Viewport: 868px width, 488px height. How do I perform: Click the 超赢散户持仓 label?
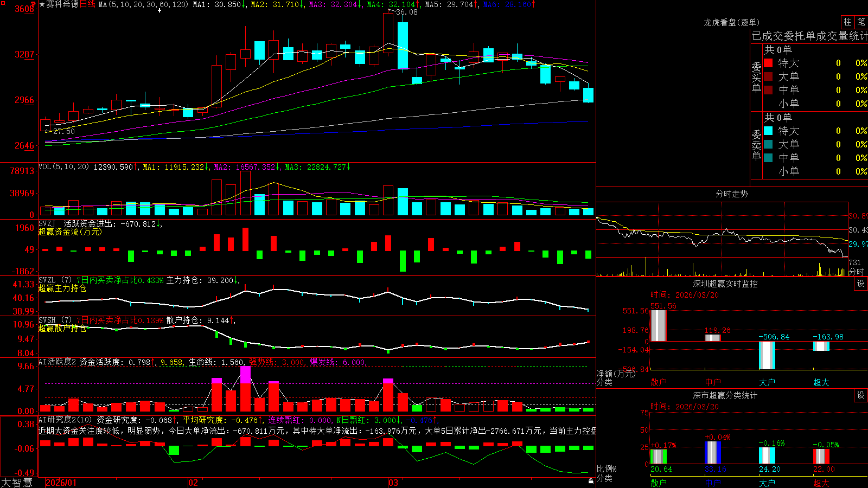(x=62, y=328)
